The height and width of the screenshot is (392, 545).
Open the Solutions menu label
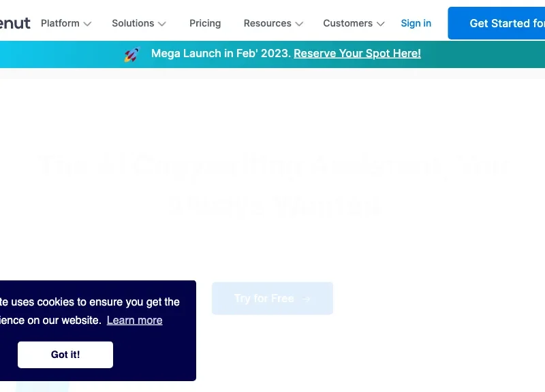pos(133,23)
